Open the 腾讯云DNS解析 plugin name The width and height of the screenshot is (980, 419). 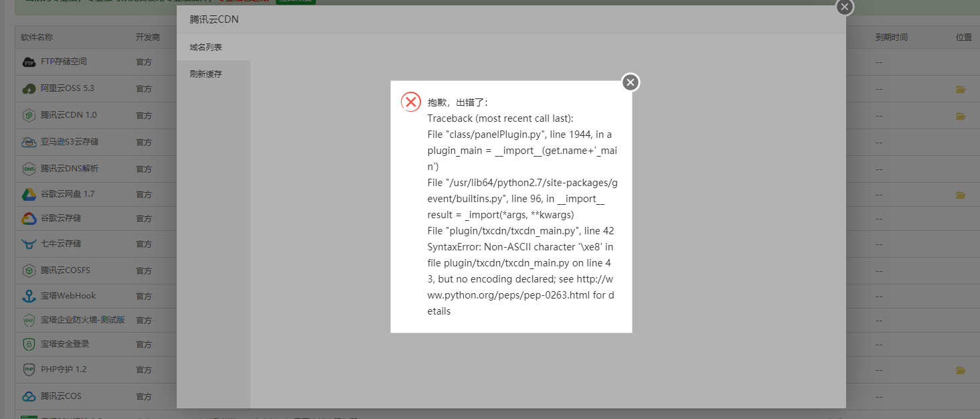pos(70,169)
